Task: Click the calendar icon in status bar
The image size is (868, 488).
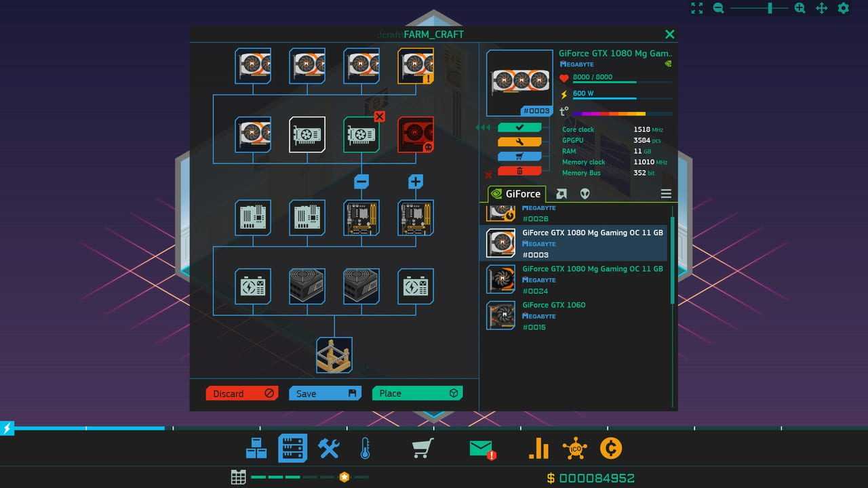Action: tap(238, 477)
